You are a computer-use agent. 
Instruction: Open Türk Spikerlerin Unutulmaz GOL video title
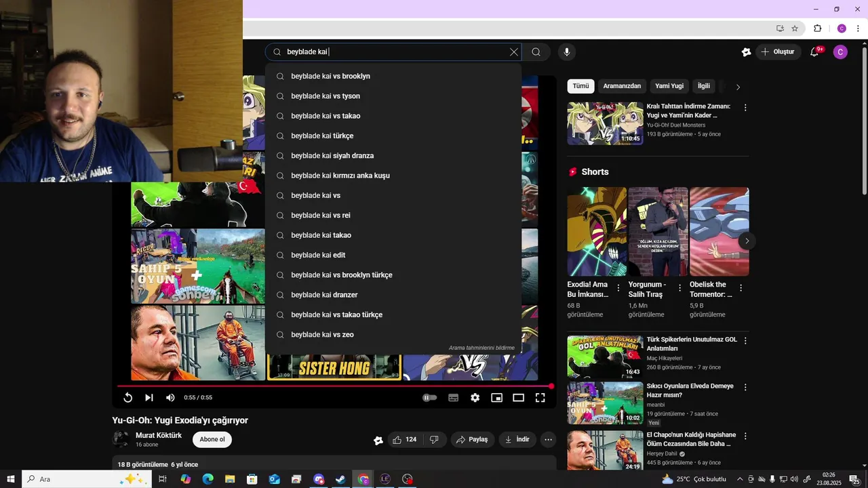coord(692,344)
